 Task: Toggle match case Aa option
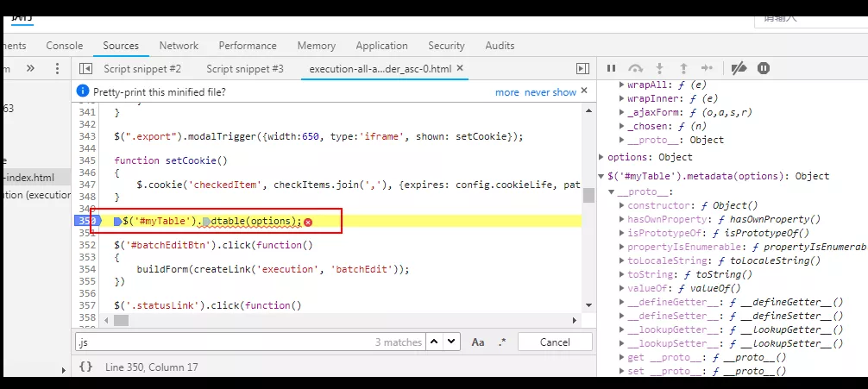[x=478, y=342]
